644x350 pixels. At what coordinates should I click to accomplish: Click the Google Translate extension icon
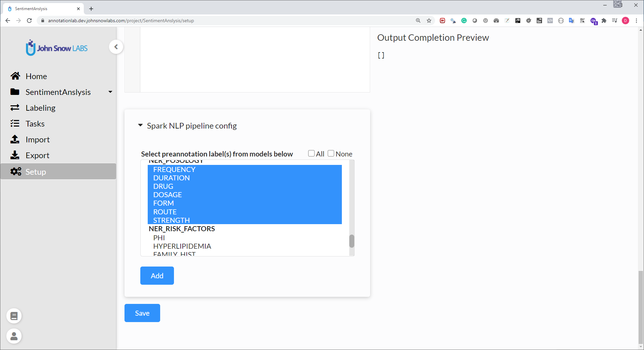(572, 21)
